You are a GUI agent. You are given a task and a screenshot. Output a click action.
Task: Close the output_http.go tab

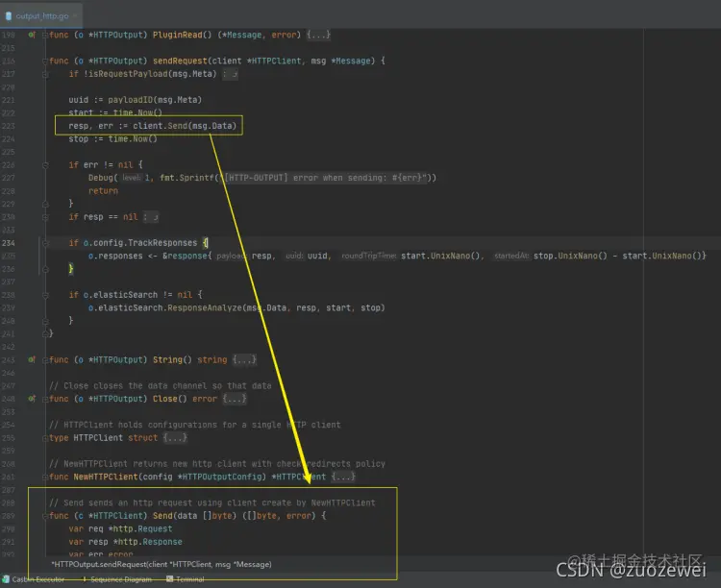75,15
